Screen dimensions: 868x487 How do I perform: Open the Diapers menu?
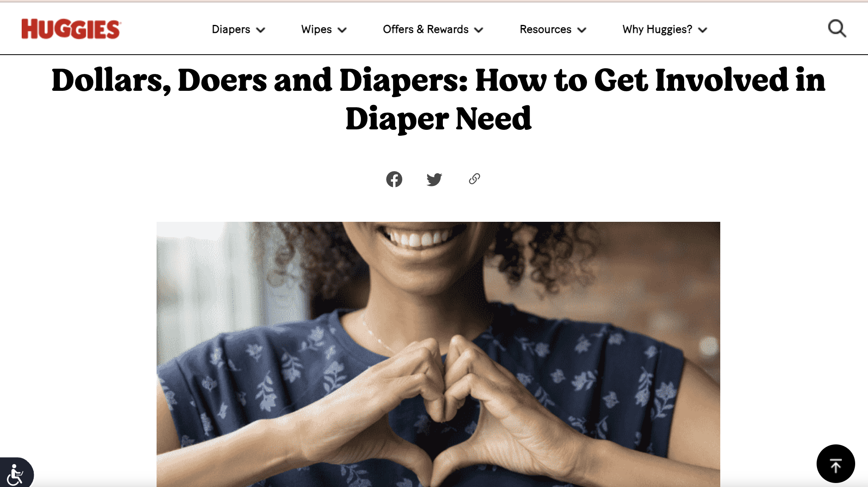231,29
